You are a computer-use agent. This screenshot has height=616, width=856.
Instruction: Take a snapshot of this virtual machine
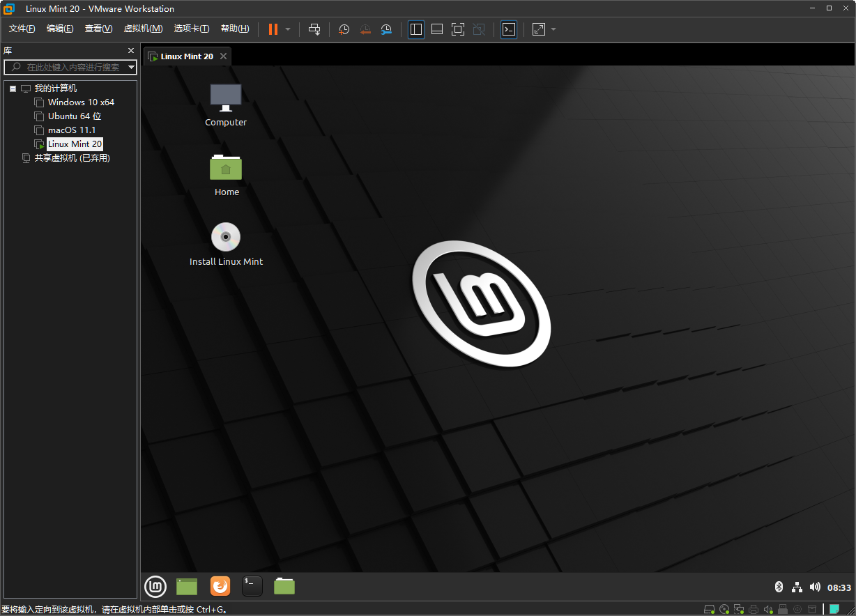point(344,29)
